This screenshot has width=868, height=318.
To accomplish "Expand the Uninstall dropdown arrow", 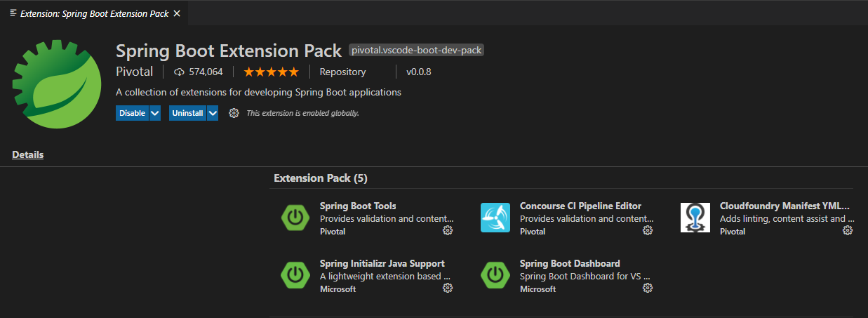I will point(213,113).
